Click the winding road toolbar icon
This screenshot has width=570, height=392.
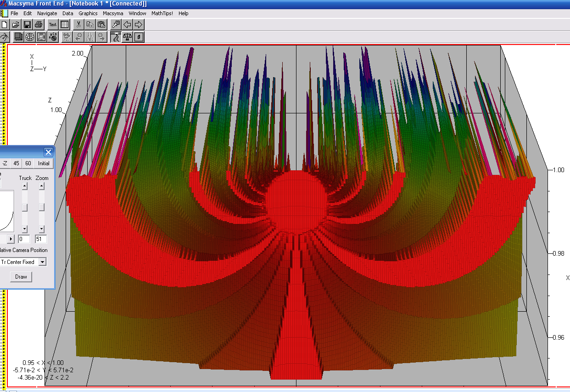tap(116, 37)
